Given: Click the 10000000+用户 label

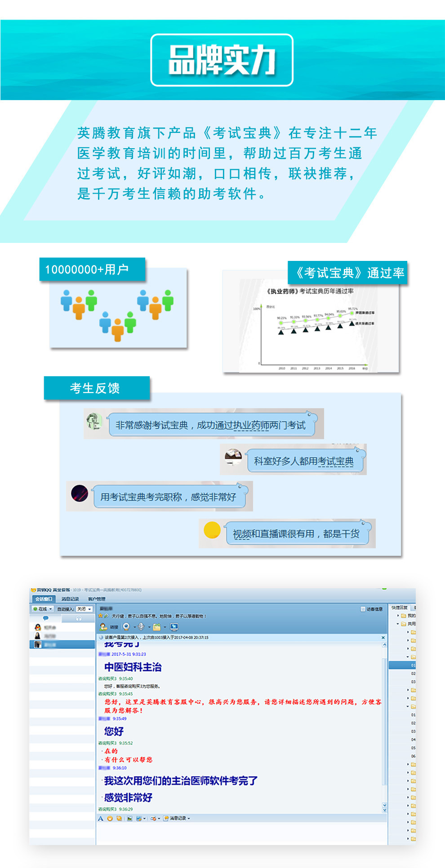Looking at the screenshot, I should [92, 269].
